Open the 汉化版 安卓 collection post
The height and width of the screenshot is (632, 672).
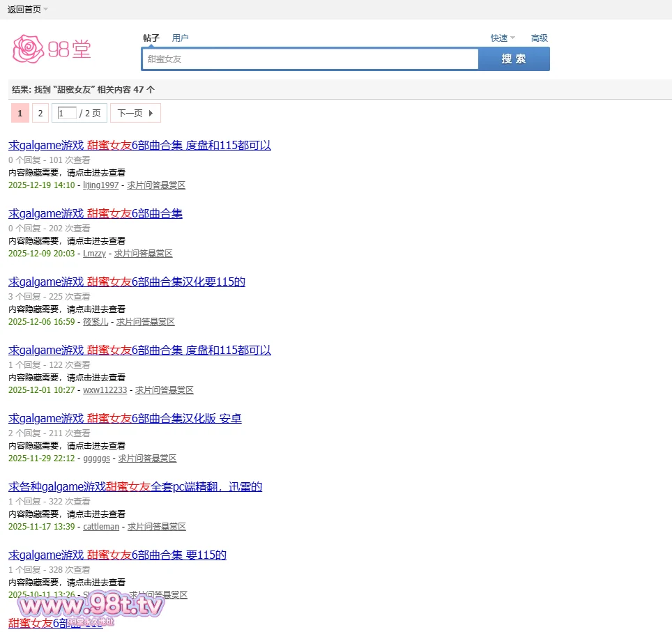click(x=125, y=419)
